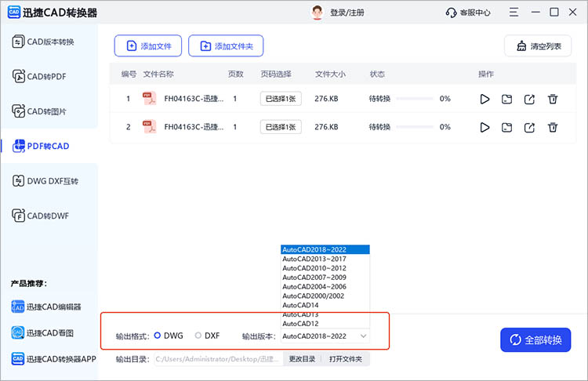Click the 添加文件夹 button
This screenshot has height=381, width=588.
pyautogui.click(x=226, y=46)
